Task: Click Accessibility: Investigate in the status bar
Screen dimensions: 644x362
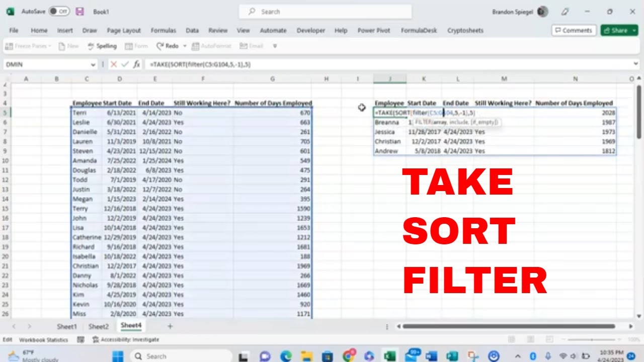Action: click(x=126, y=340)
